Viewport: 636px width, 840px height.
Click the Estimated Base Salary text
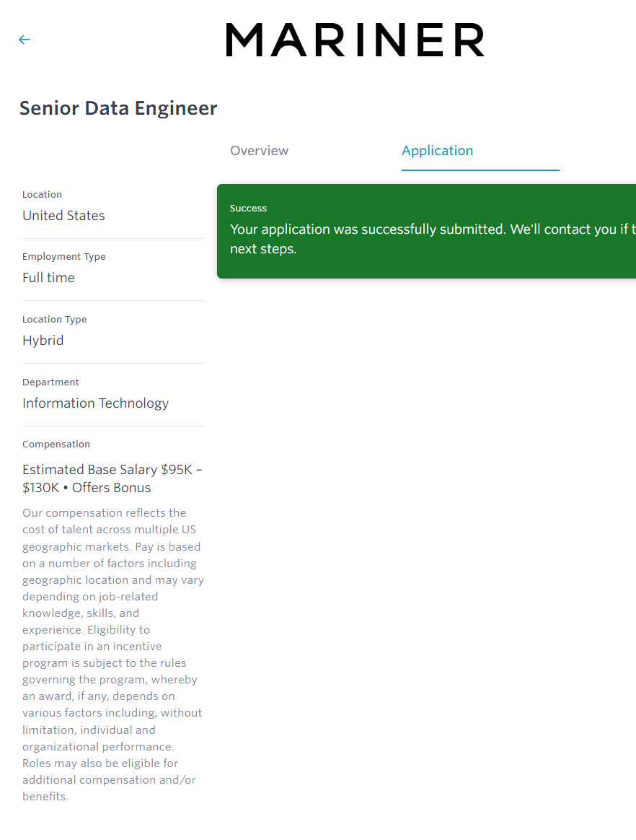point(112,478)
